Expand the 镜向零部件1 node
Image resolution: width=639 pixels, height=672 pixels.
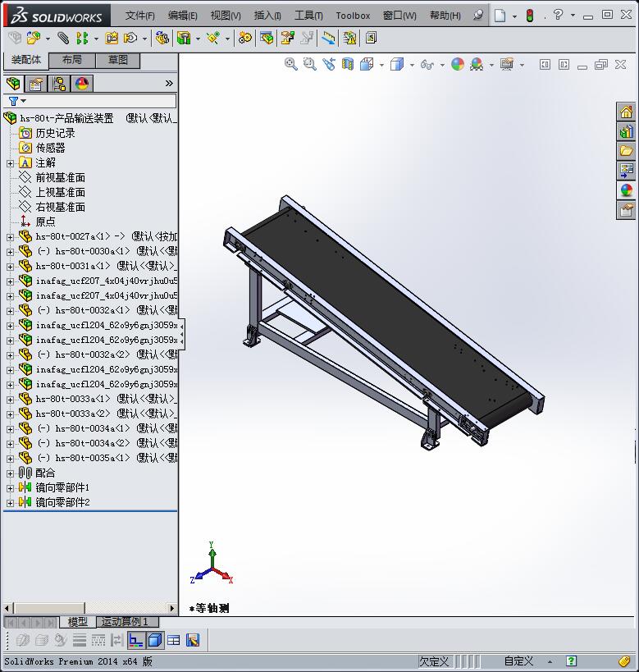pyautogui.click(x=11, y=488)
